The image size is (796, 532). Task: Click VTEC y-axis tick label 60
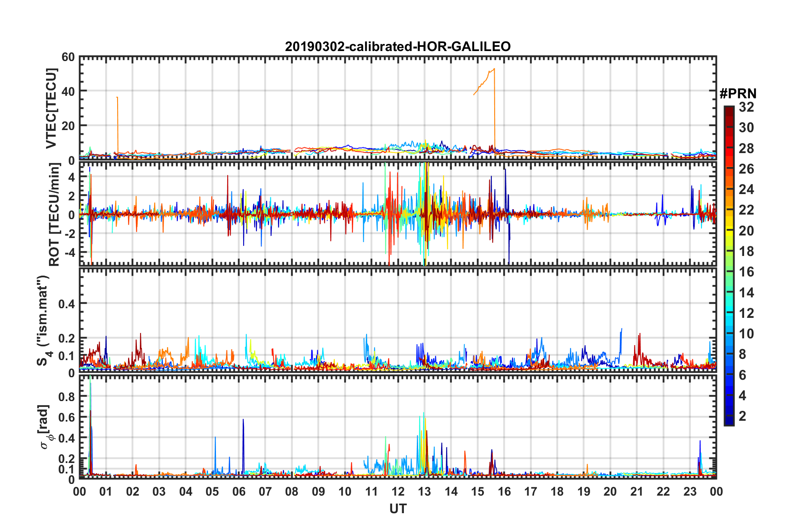coord(68,57)
